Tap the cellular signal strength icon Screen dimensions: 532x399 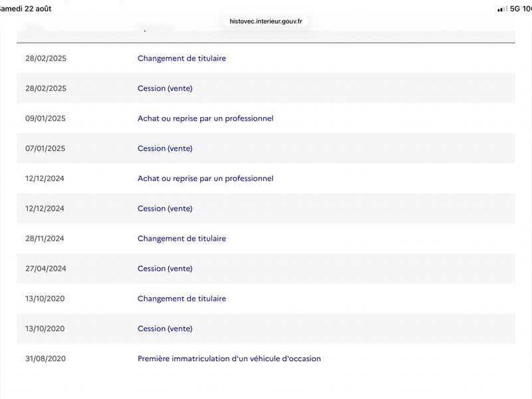pyautogui.click(x=503, y=9)
